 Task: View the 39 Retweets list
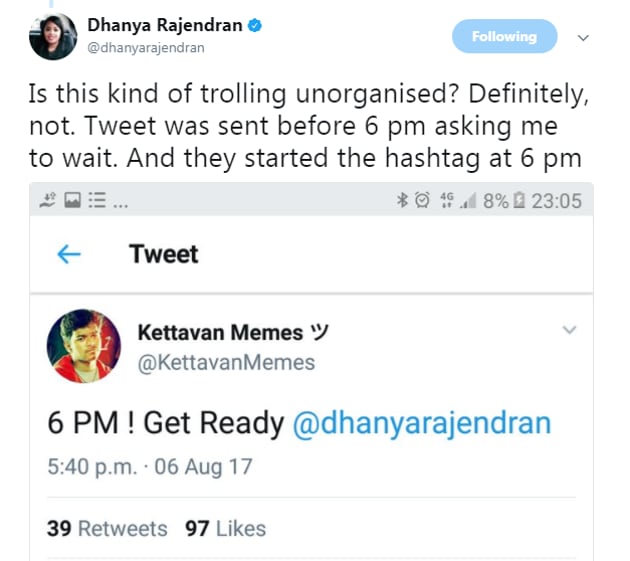click(107, 528)
